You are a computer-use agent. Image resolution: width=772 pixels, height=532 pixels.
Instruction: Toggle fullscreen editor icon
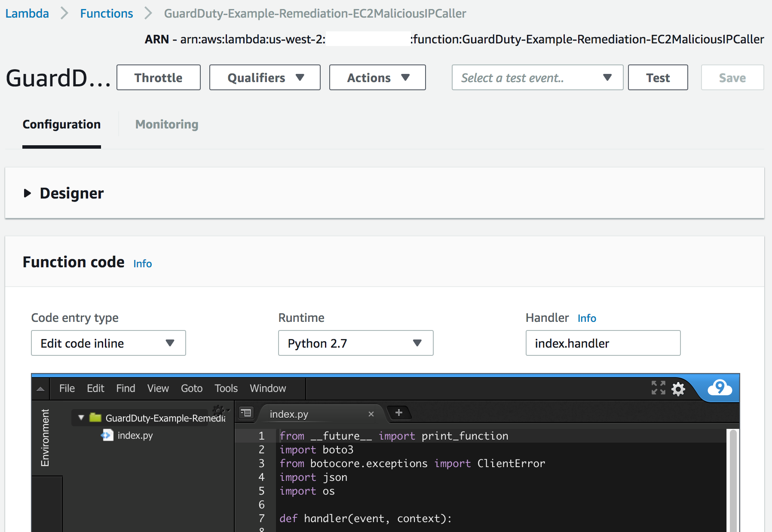click(x=658, y=388)
